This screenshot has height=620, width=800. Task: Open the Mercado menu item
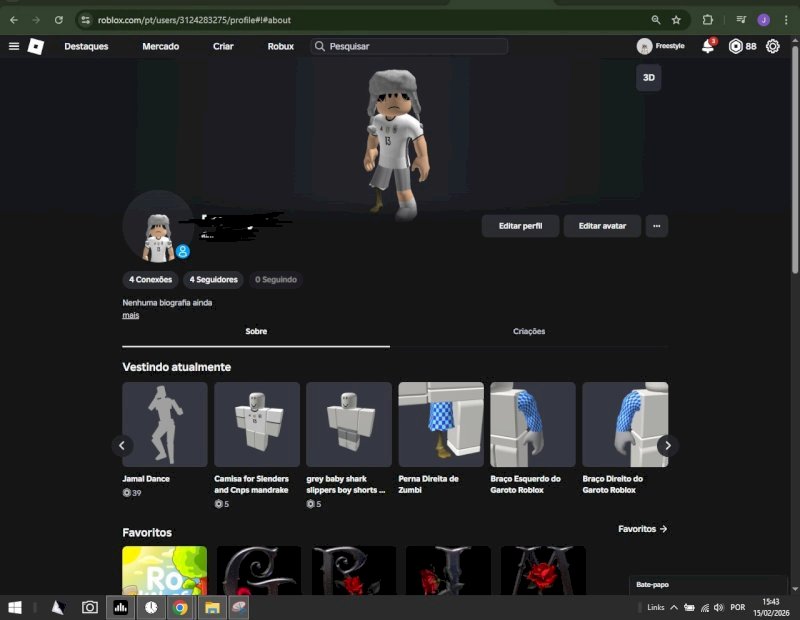[160, 46]
